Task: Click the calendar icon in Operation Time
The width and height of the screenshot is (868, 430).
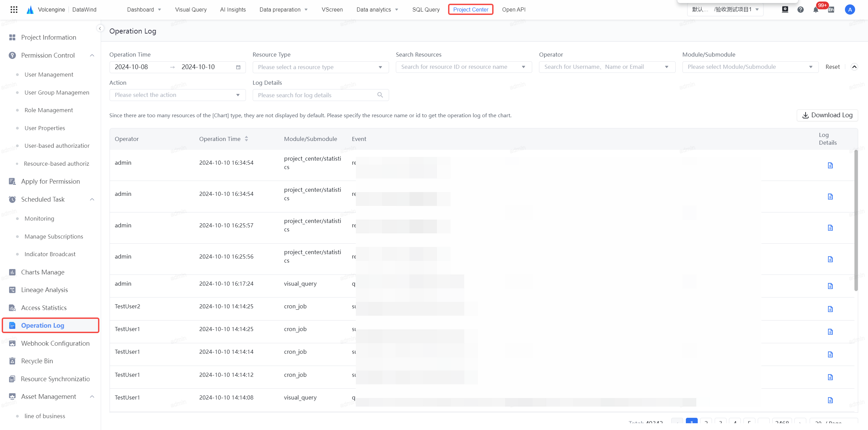Action: click(x=238, y=67)
